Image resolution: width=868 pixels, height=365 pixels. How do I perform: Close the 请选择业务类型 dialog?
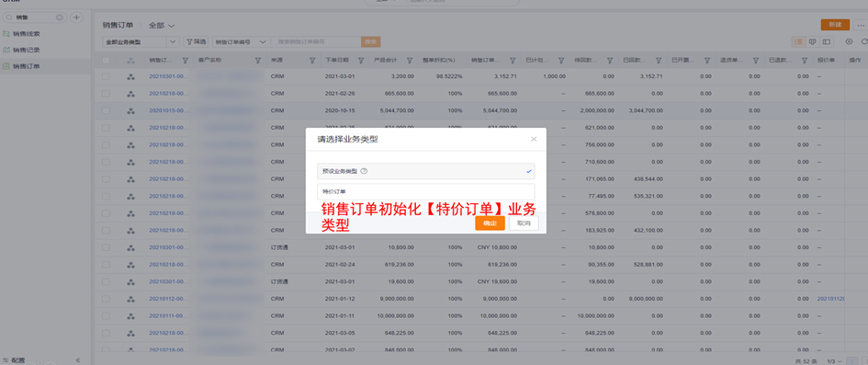pos(534,139)
